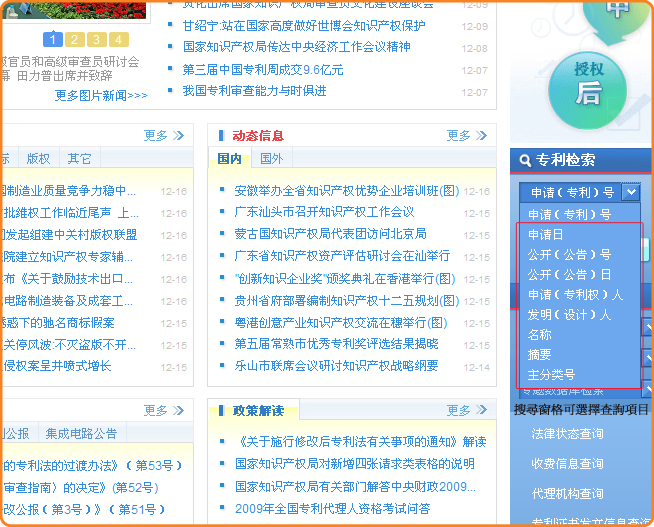This screenshot has height=527, width=654.
Task: Open 收费信息查询 sidebar link
Action: (567, 463)
